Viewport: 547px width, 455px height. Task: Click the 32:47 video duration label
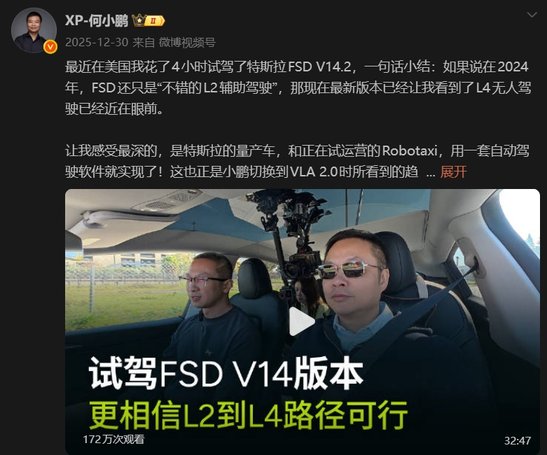[x=517, y=440]
